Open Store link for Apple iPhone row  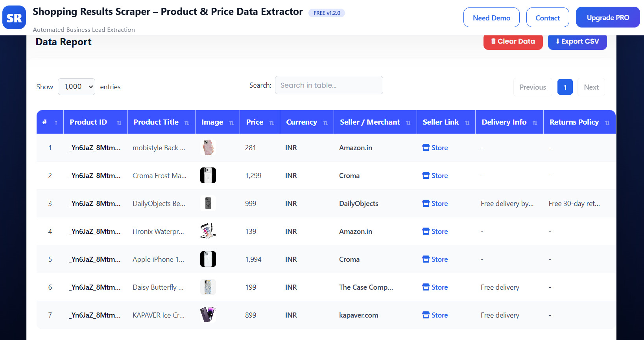pyautogui.click(x=435, y=259)
